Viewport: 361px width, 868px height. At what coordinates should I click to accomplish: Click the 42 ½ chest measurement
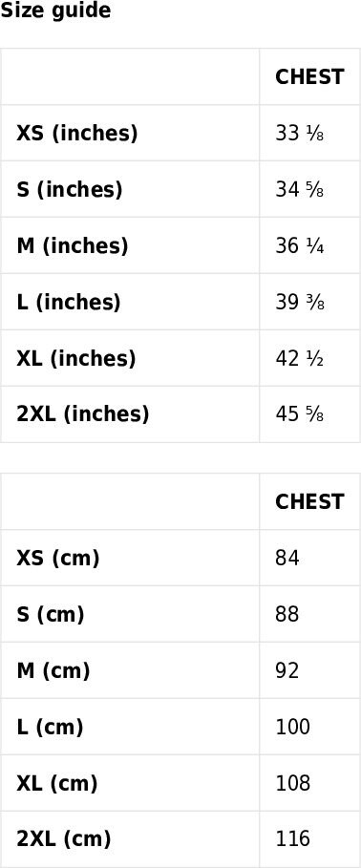(299, 359)
